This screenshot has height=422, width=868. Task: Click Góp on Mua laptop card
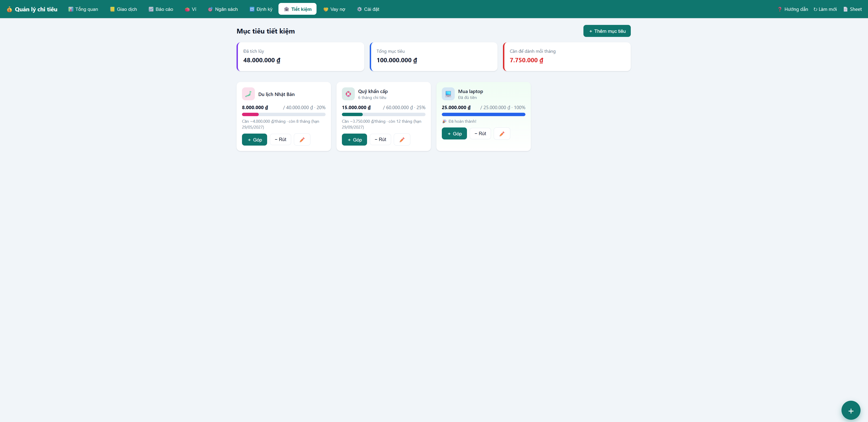coord(454,134)
